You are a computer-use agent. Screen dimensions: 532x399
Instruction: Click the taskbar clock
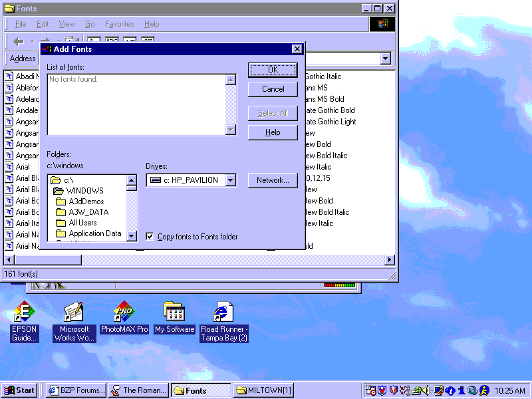(510, 391)
